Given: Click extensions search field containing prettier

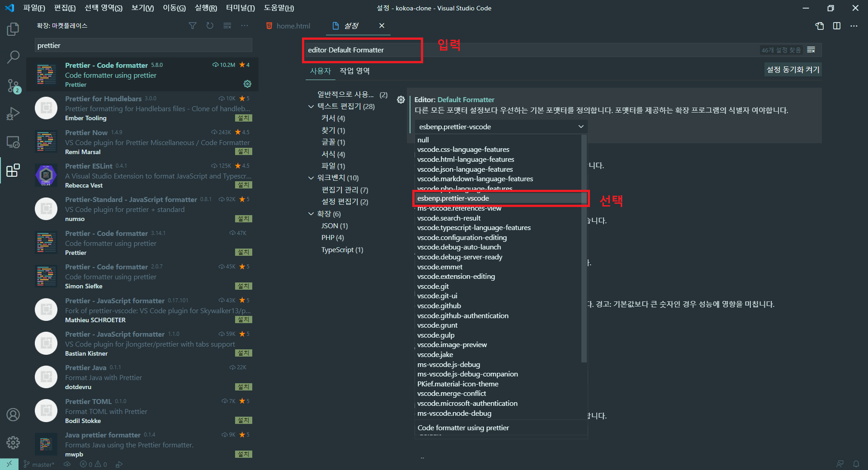Looking at the screenshot, I should click(x=143, y=45).
